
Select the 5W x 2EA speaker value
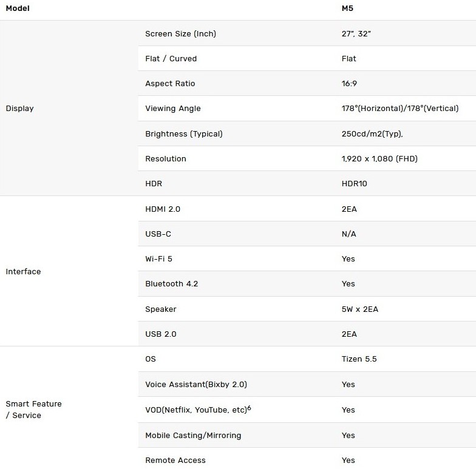tap(359, 309)
